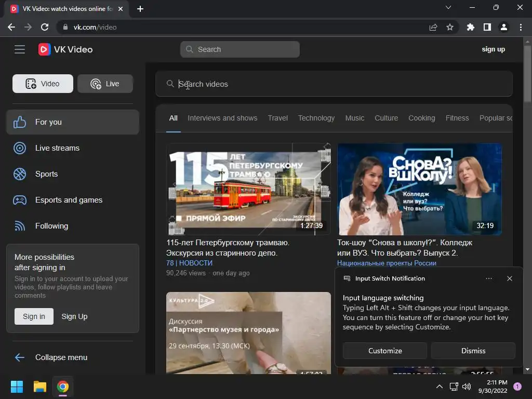Click the Live streams target icon
The image size is (532, 399).
point(20,148)
